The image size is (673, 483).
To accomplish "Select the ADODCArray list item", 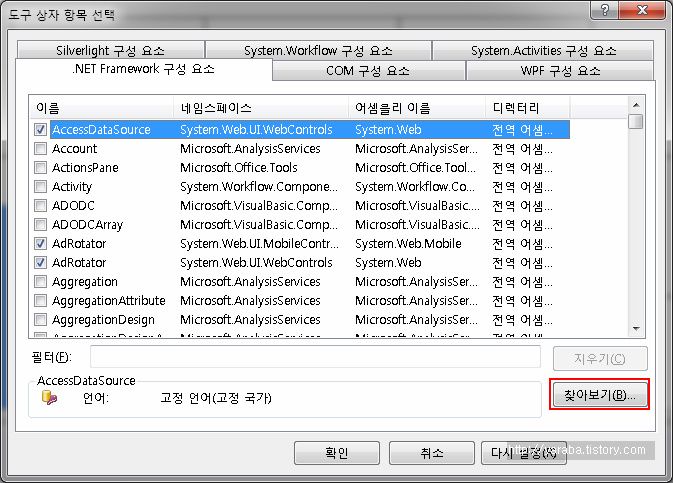I will [x=88, y=225].
